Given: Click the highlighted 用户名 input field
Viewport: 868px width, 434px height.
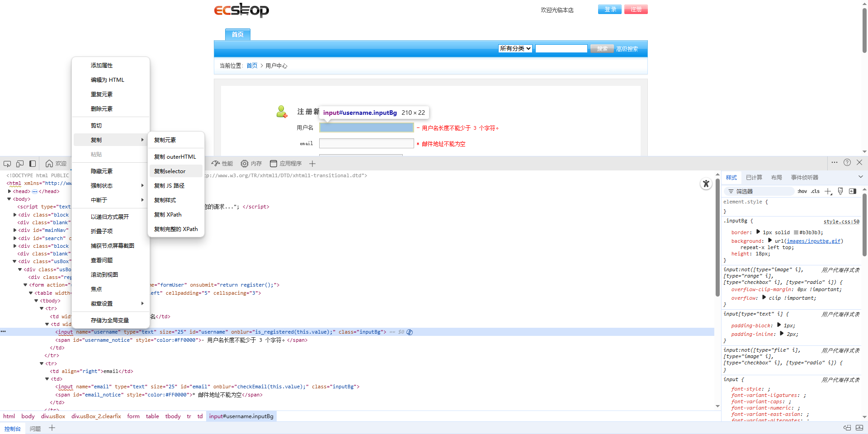Looking at the screenshot, I should point(367,127).
